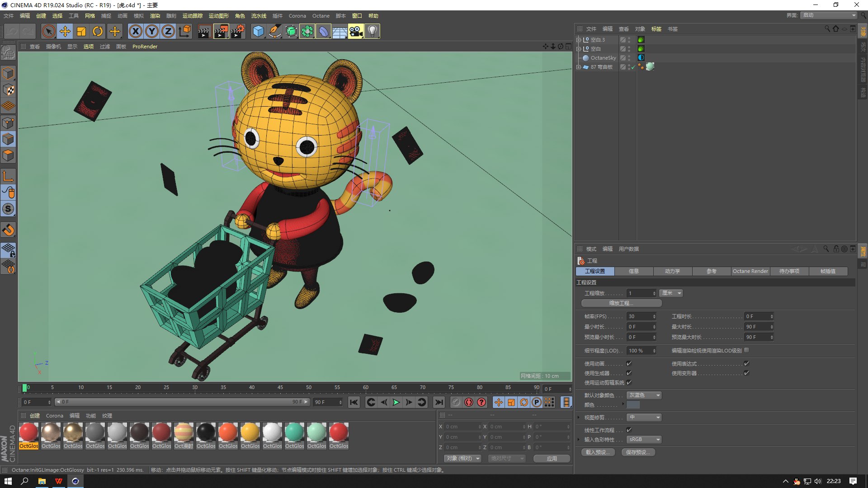Play the animation forward

click(x=396, y=402)
